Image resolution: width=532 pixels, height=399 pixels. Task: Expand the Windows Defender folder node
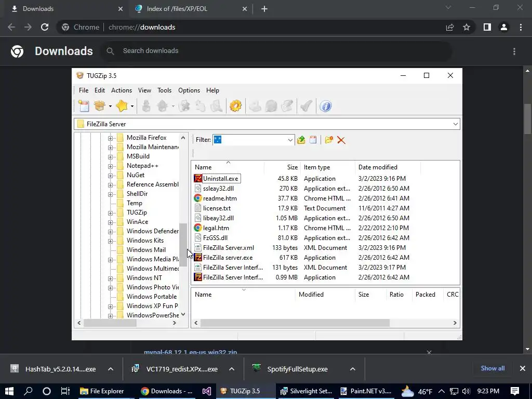(x=110, y=232)
